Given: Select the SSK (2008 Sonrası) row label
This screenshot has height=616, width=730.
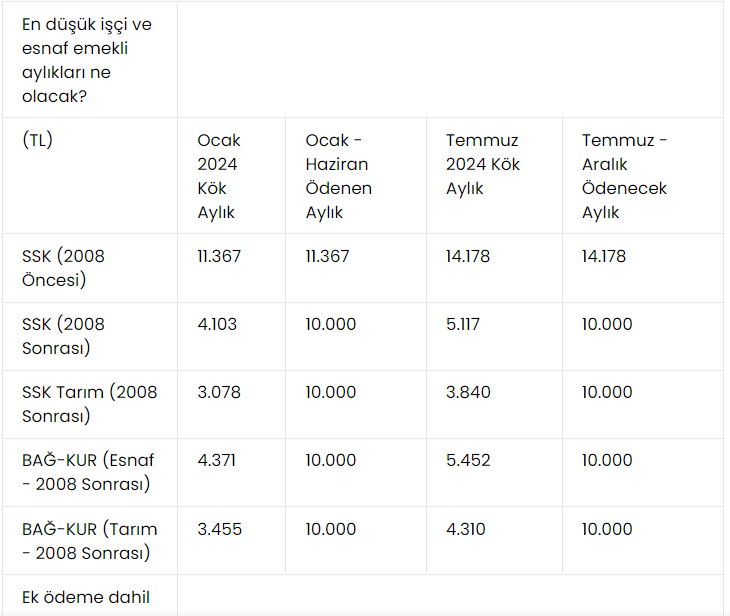Looking at the screenshot, I should click(x=63, y=336).
